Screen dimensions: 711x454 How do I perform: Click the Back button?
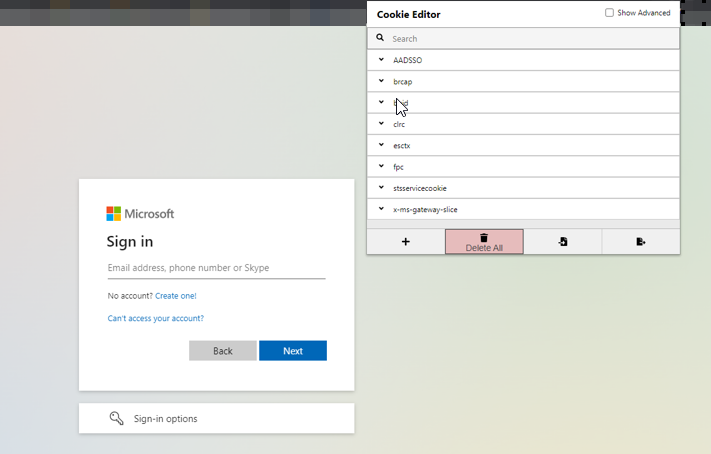223,351
